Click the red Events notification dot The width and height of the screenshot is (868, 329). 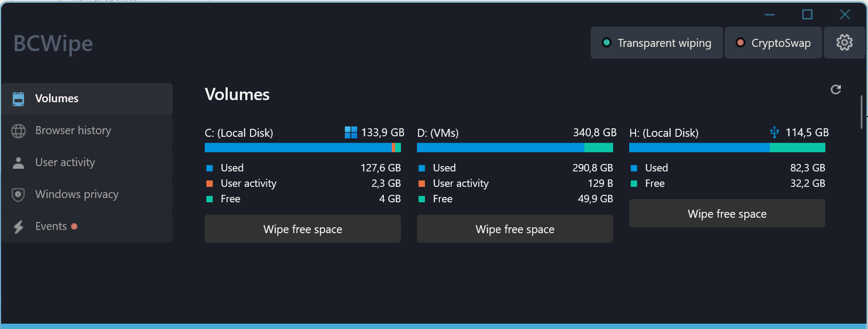pyautogui.click(x=74, y=226)
